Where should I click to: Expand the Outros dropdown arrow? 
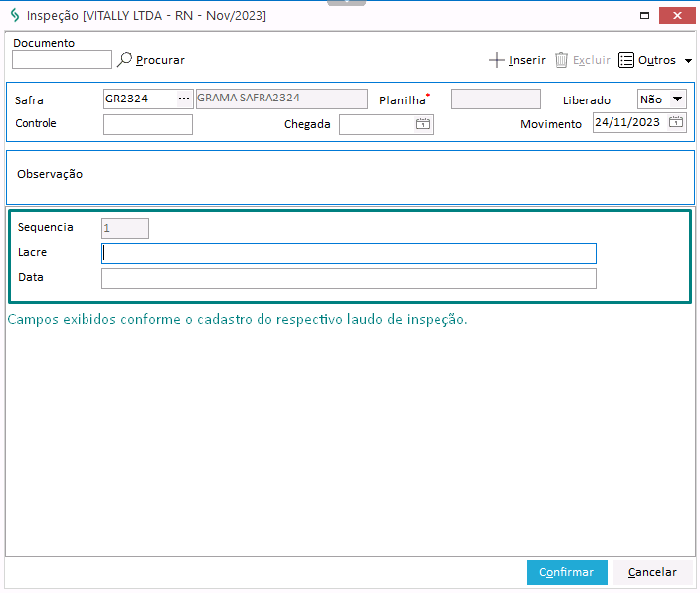[688, 61]
